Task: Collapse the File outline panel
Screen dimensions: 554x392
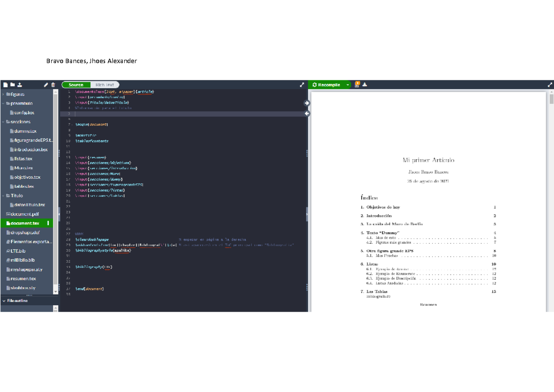Action: tap(4, 301)
